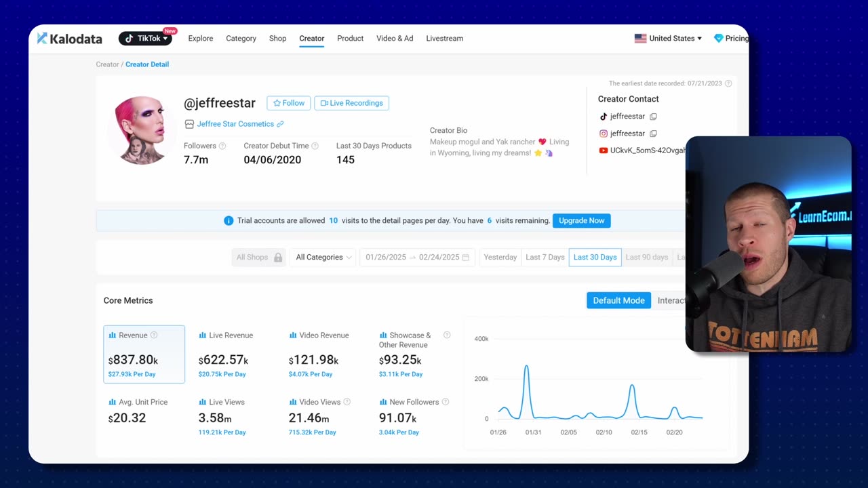Screen dimensions: 868x488
Task: Open the Product menu tab
Action: coord(350,39)
